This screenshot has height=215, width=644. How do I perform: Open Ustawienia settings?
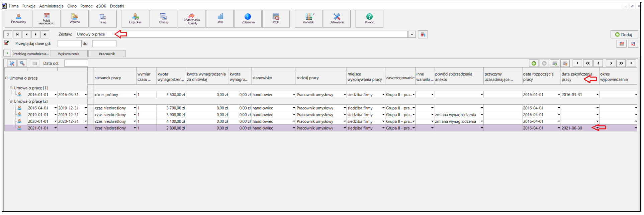pos(337,18)
